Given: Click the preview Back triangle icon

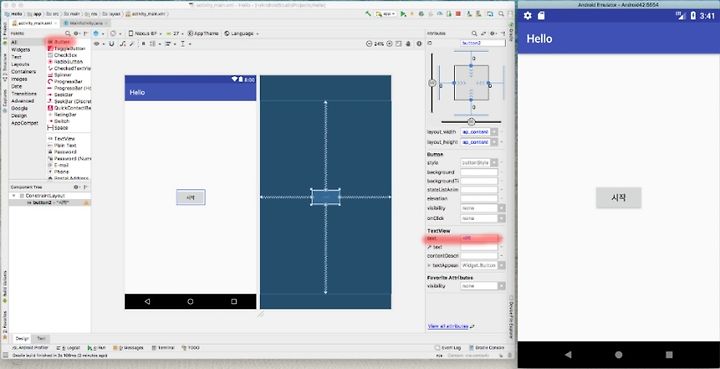Looking at the screenshot, I should coord(147,302).
